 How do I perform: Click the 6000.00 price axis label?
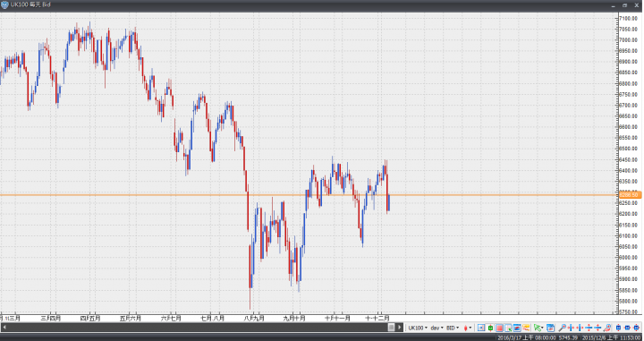pos(629,258)
